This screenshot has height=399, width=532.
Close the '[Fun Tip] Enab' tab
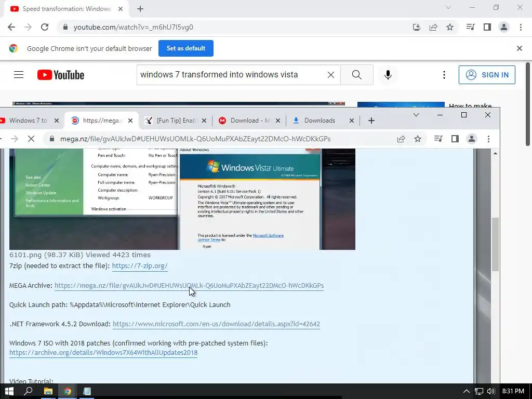(x=204, y=121)
